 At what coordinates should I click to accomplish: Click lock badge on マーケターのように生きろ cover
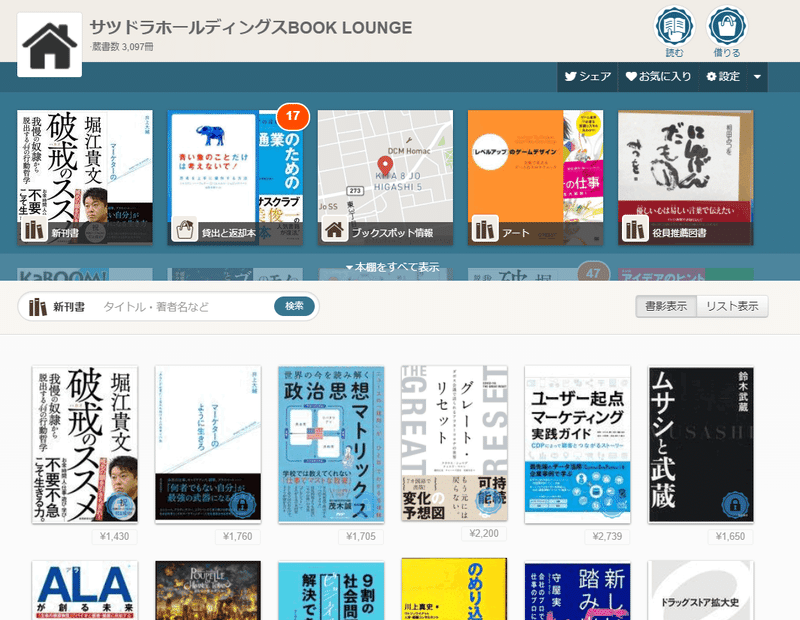241,505
